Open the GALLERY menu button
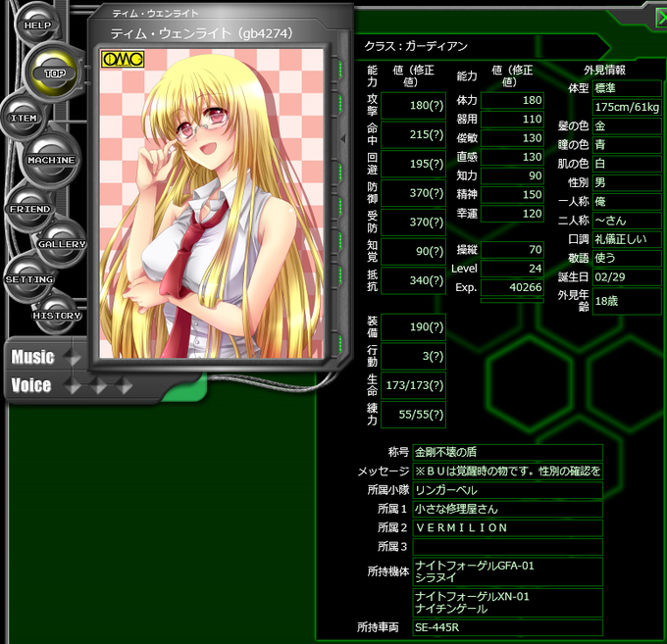Screen dimensions: 667x644 62,244
